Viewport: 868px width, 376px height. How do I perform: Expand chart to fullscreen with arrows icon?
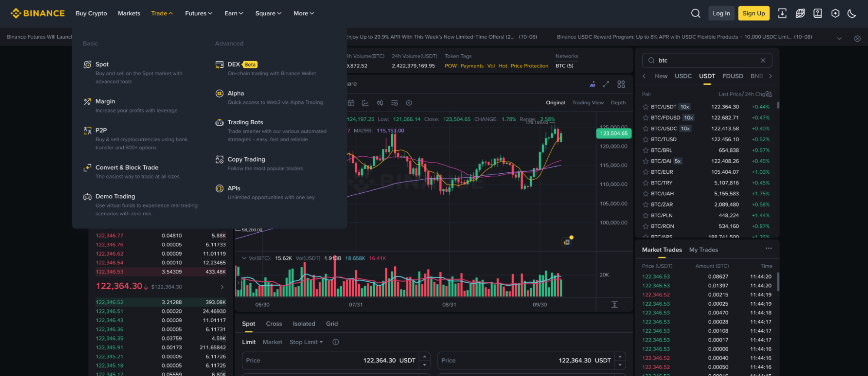(x=606, y=84)
